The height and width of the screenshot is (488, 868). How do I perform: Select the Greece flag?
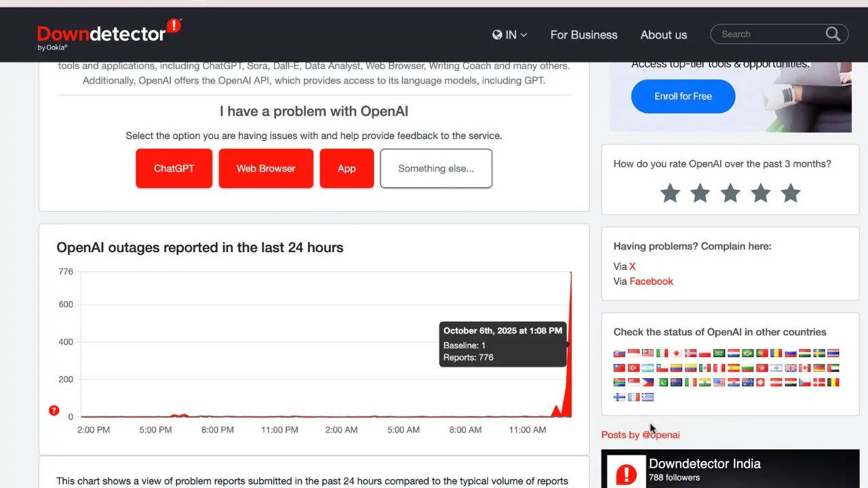(x=648, y=397)
